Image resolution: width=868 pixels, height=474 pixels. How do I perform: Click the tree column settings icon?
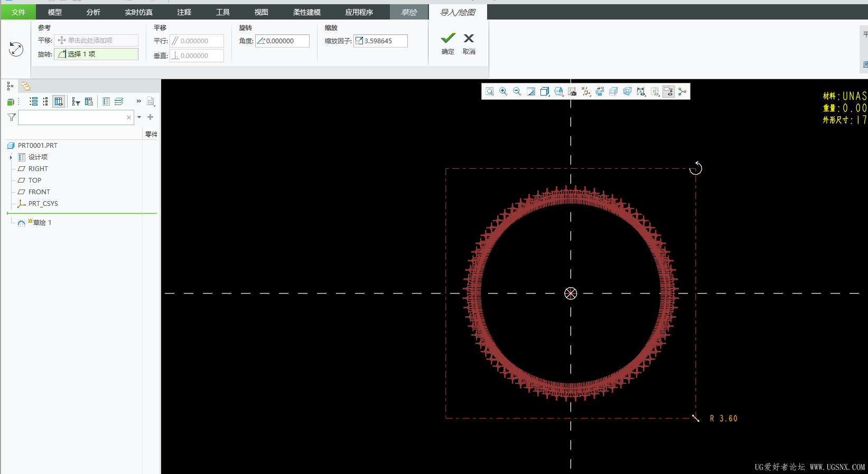pos(89,101)
